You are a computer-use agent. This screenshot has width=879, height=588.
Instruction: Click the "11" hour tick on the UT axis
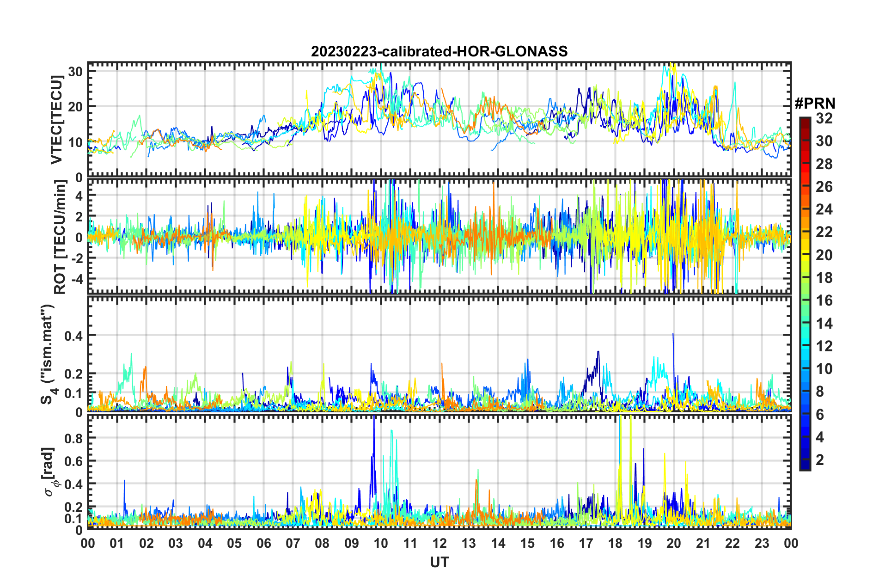tap(410, 543)
